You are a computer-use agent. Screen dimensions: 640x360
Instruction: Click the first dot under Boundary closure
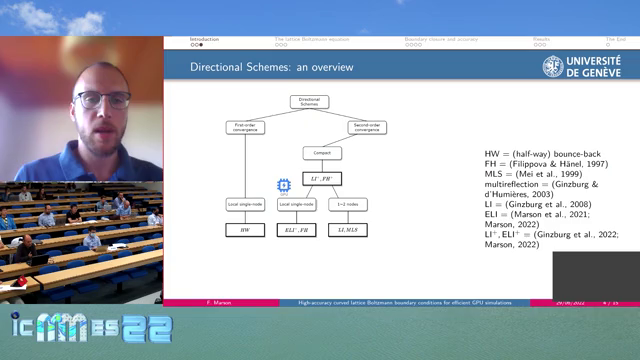(407, 45)
